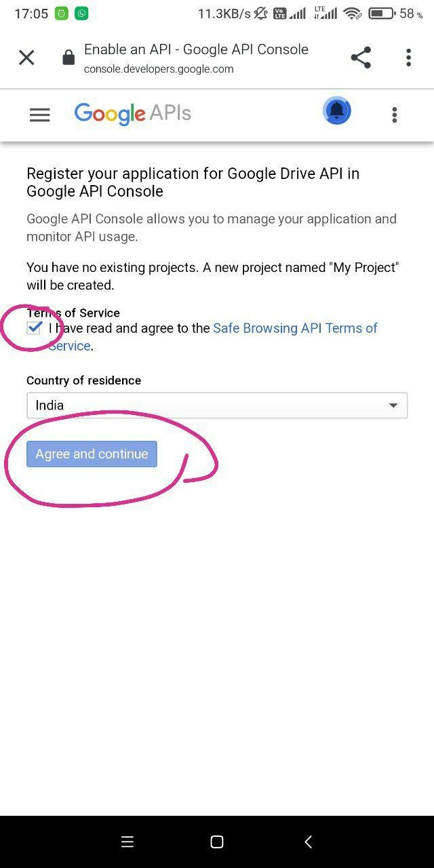This screenshot has height=868, width=434.
Task: Open Safe Browsing API Terms of Service link
Action: (x=294, y=328)
